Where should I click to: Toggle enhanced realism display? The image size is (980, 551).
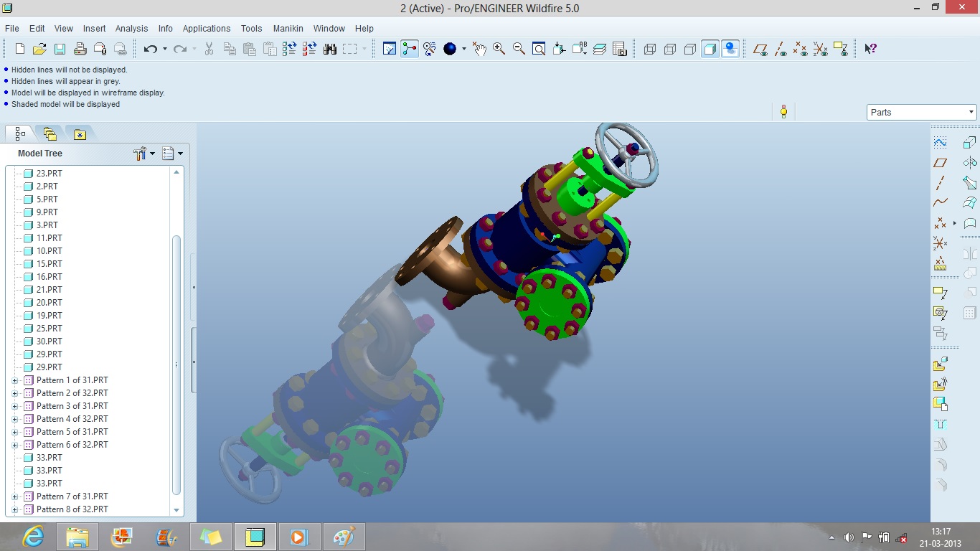click(730, 49)
